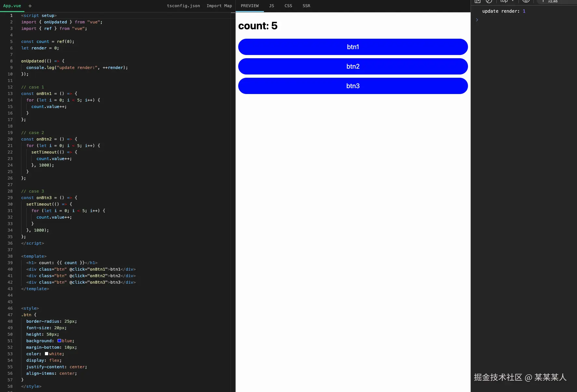
Task: Place cursor on '<script setup>' line
Action: tap(39, 15)
